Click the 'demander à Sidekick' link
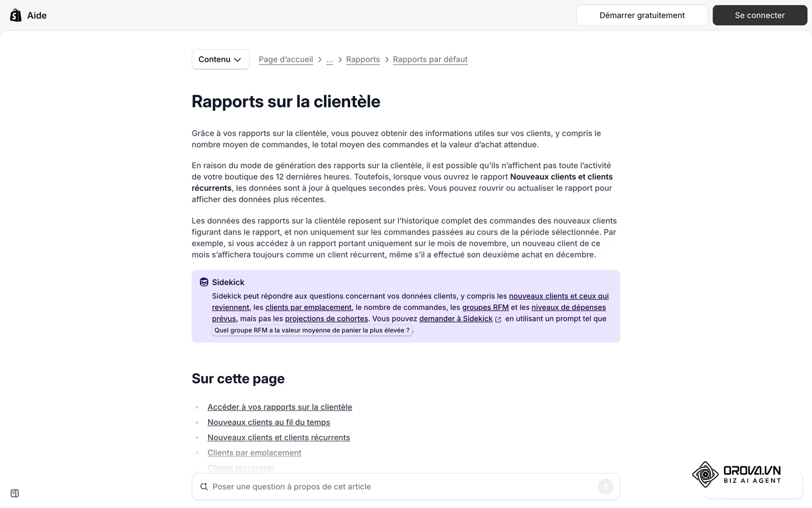The image size is (812, 508). tap(456, 319)
